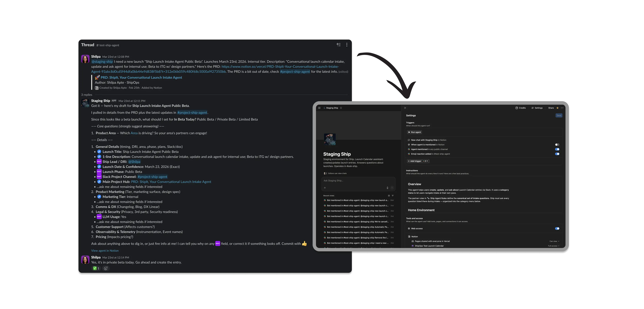Toggle the favorite star icon
Image resolution: width=644 pixels, height=309 pixels.
[557, 108]
